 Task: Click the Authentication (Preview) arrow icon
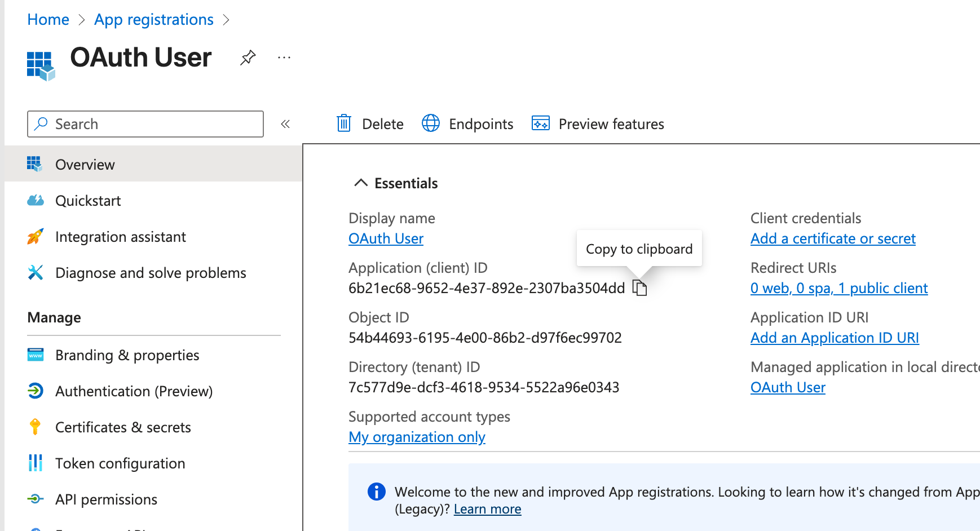point(36,391)
